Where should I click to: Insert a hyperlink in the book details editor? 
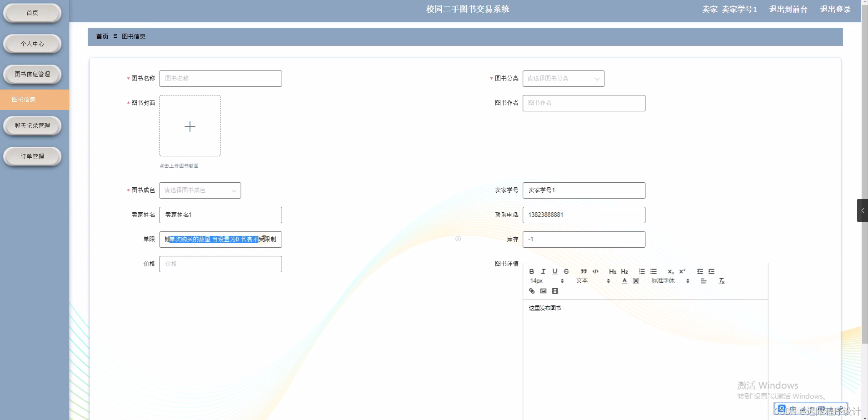[x=532, y=291]
